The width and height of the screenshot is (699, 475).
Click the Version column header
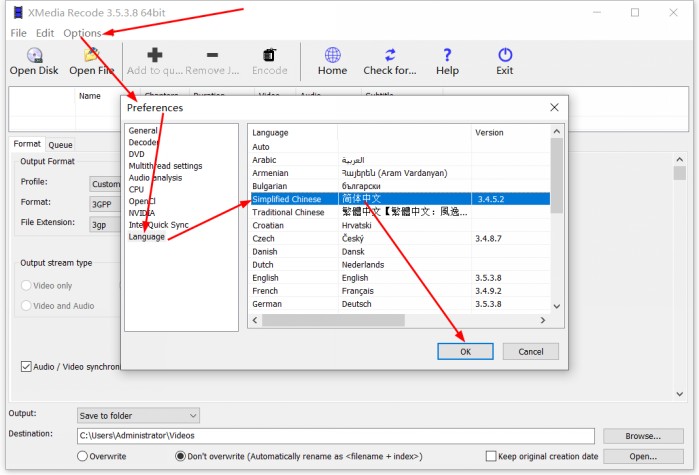(511, 133)
